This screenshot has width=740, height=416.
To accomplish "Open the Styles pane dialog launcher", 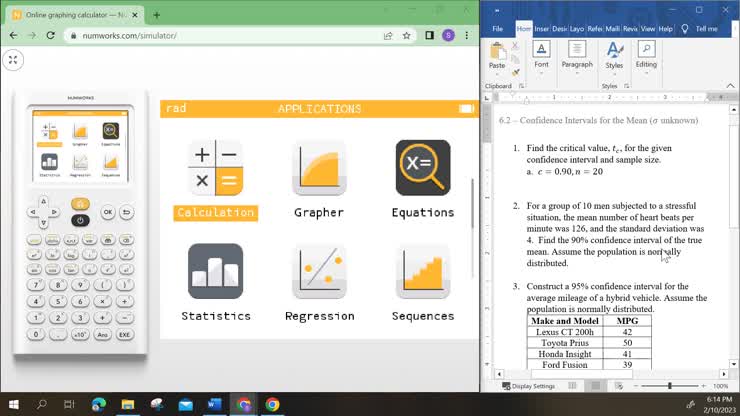I will (x=626, y=86).
